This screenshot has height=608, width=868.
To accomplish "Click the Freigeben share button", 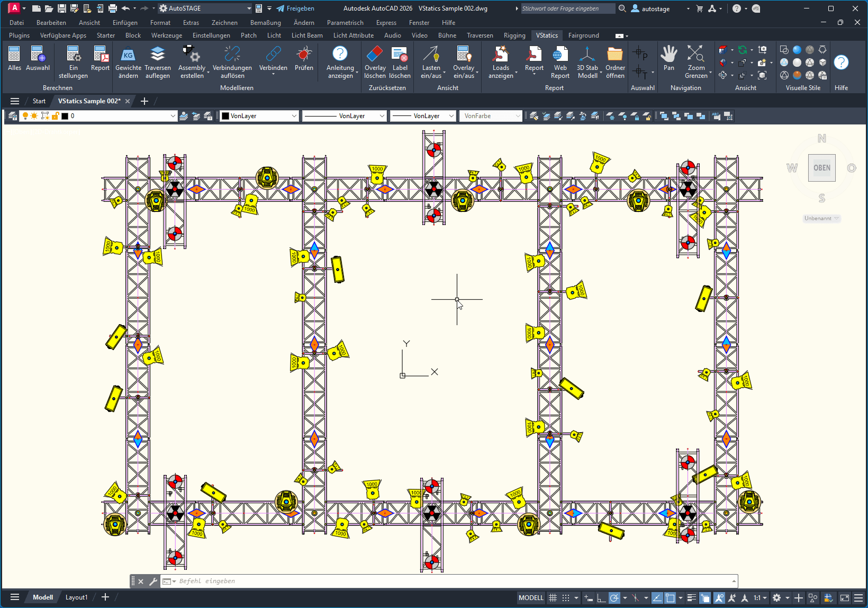I will click(x=295, y=8).
